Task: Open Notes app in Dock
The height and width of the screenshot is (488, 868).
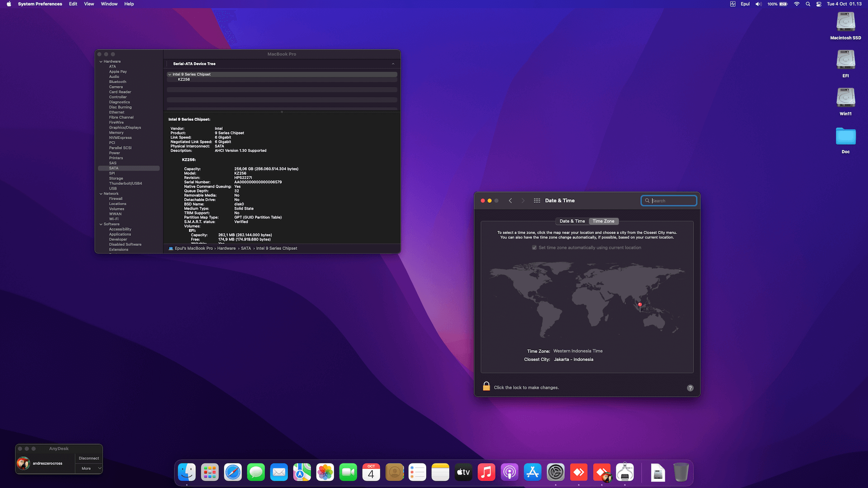Action: tap(440, 472)
